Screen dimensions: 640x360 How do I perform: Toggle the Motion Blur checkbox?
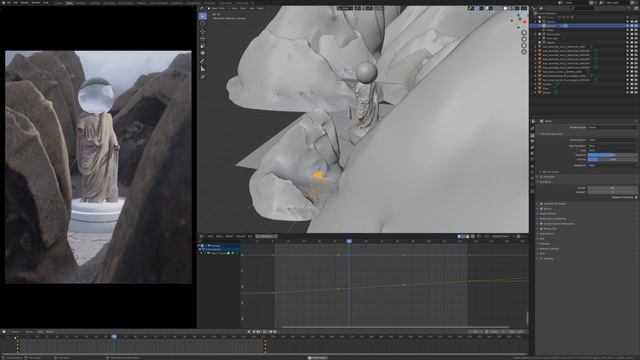coord(542,229)
